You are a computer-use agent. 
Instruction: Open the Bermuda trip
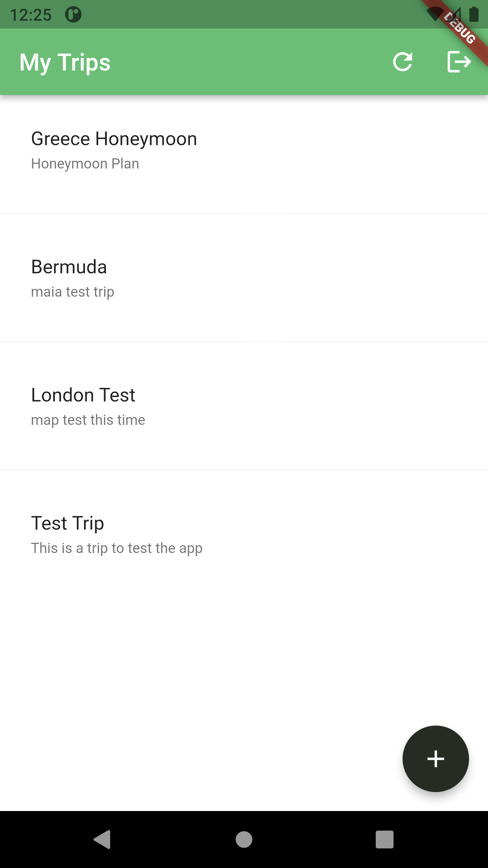pos(69,267)
